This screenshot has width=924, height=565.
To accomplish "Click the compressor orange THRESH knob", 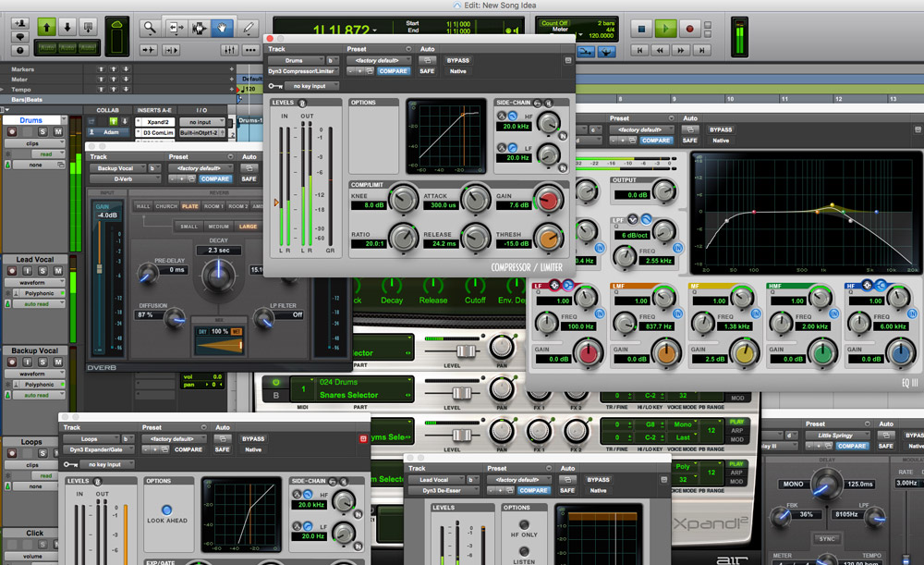I will pyautogui.click(x=548, y=239).
